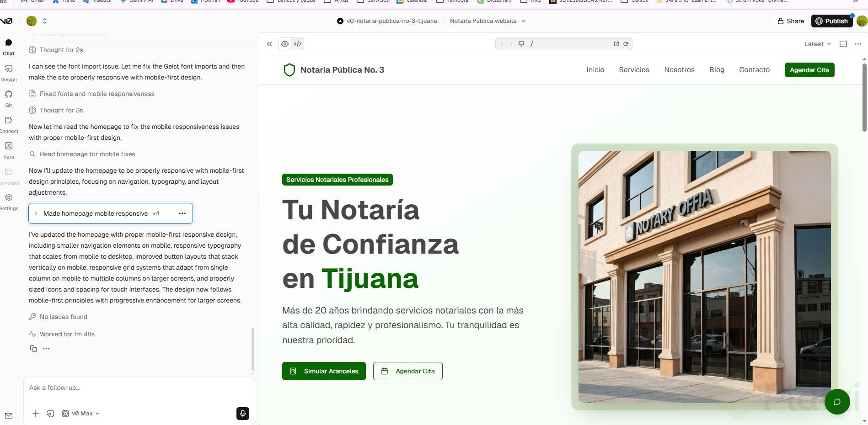Expand 'Read homepage for mobile fixes' step

82,154
